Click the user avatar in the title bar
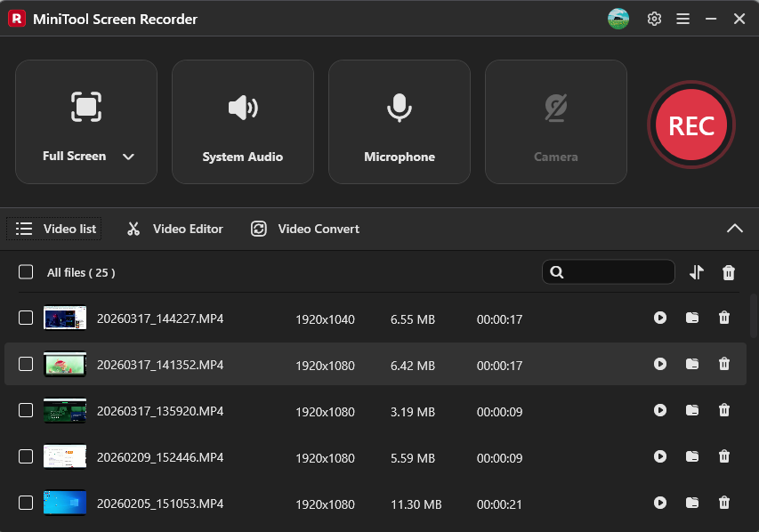Viewport: 759px width, 532px height. (x=618, y=18)
